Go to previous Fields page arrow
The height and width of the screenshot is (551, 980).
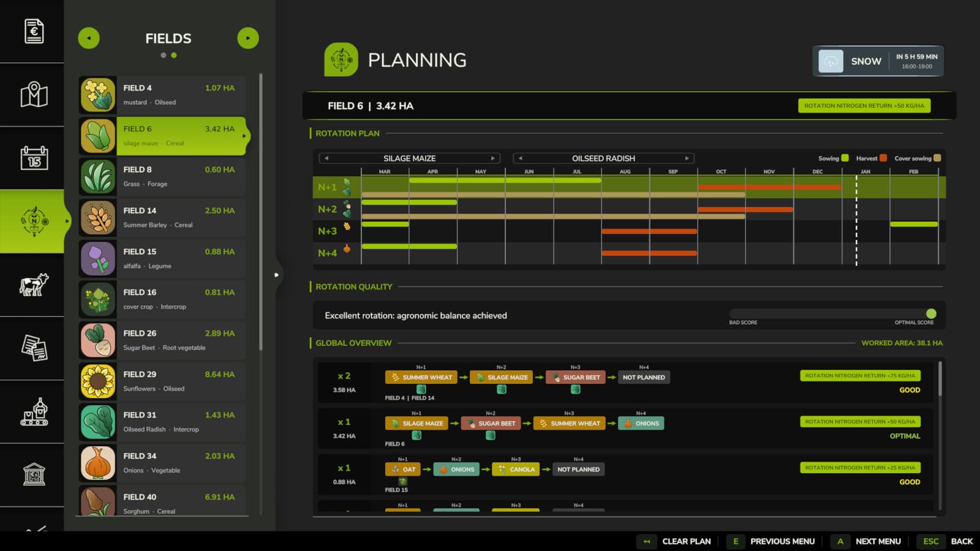[89, 38]
